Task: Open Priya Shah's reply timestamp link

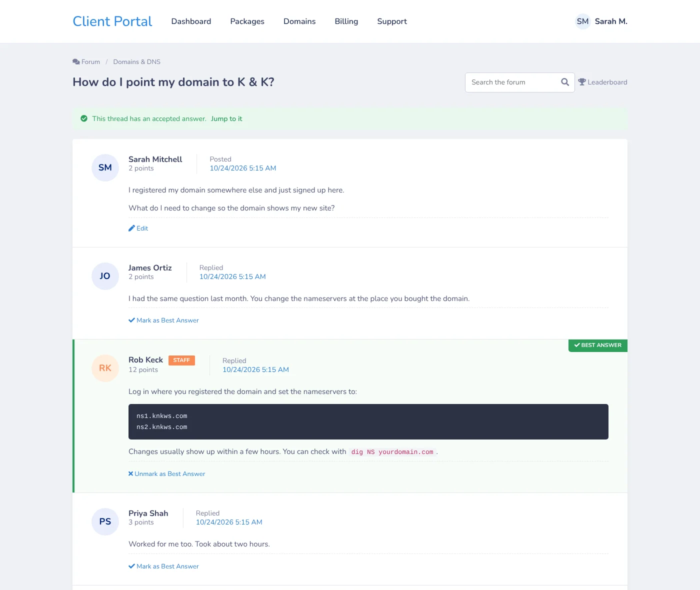Action: point(229,522)
